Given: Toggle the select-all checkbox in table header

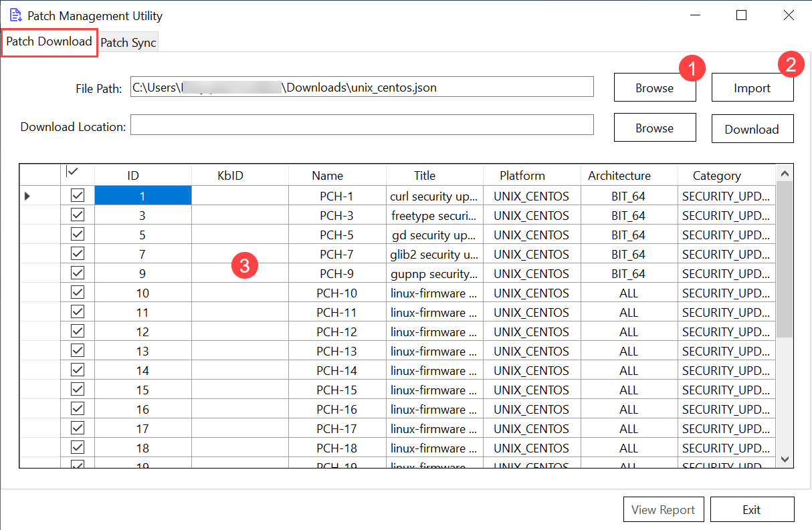Looking at the screenshot, I should pyautogui.click(x=73, y=172).
